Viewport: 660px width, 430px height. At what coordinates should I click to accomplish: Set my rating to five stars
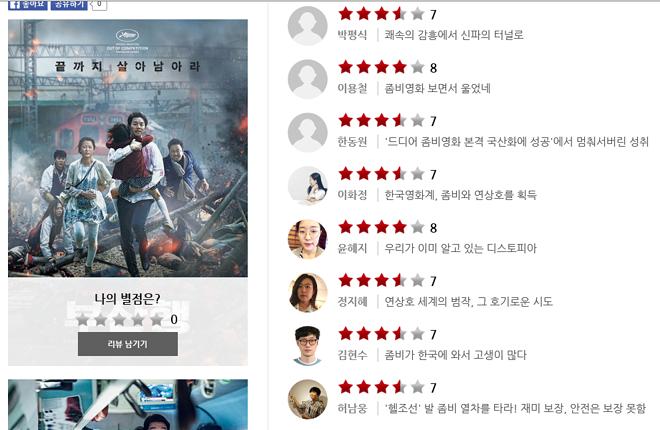point(156,319)
